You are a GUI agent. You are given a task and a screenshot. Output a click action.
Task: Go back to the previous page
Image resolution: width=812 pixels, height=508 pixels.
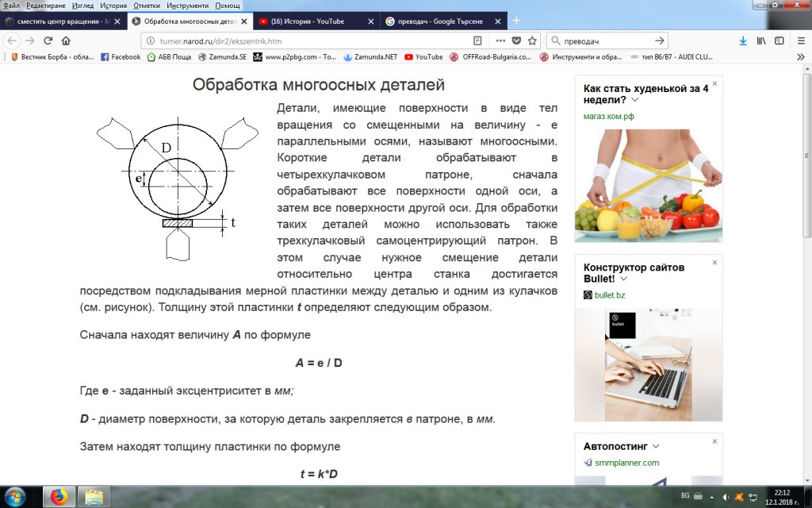(x=12, y=40)
